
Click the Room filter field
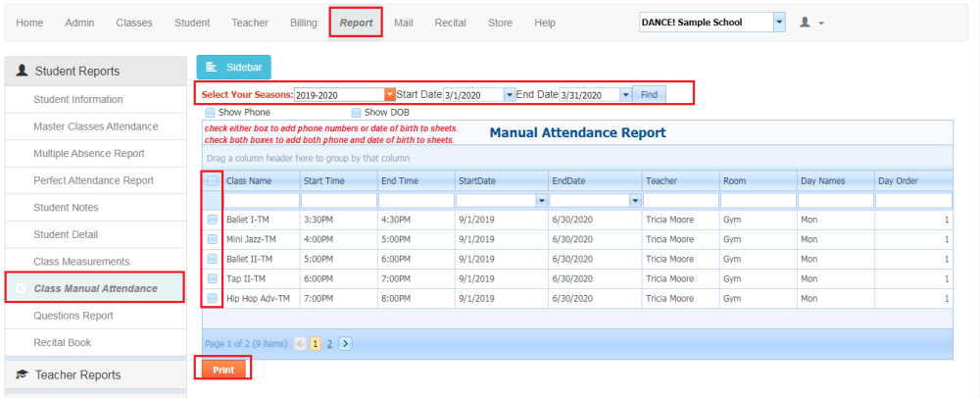click(758, 201)
